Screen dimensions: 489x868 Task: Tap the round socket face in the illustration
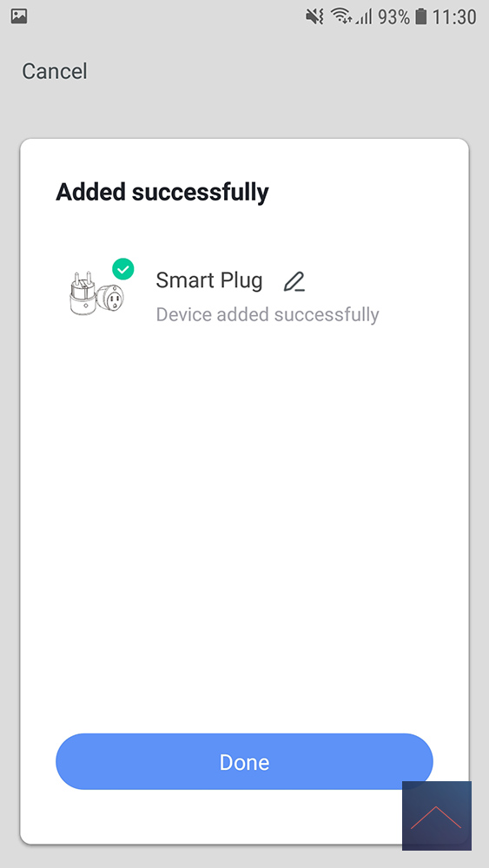pos(112,299)
